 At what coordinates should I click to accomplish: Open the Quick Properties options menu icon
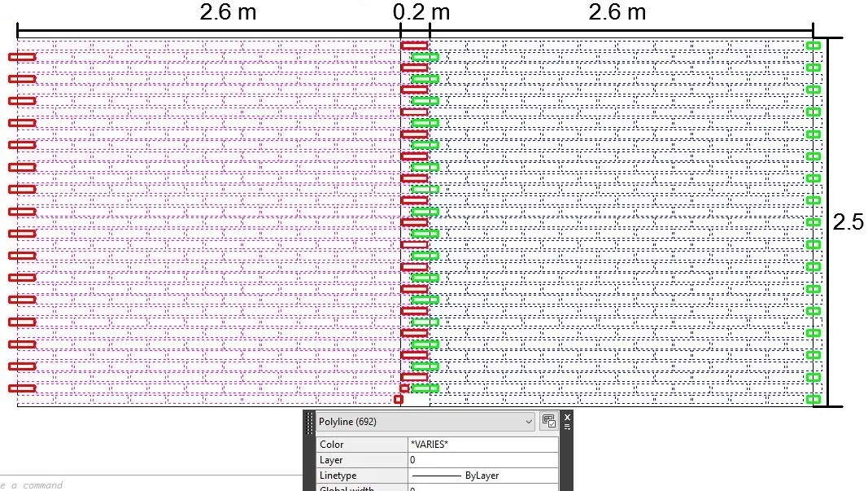[567, 427]
